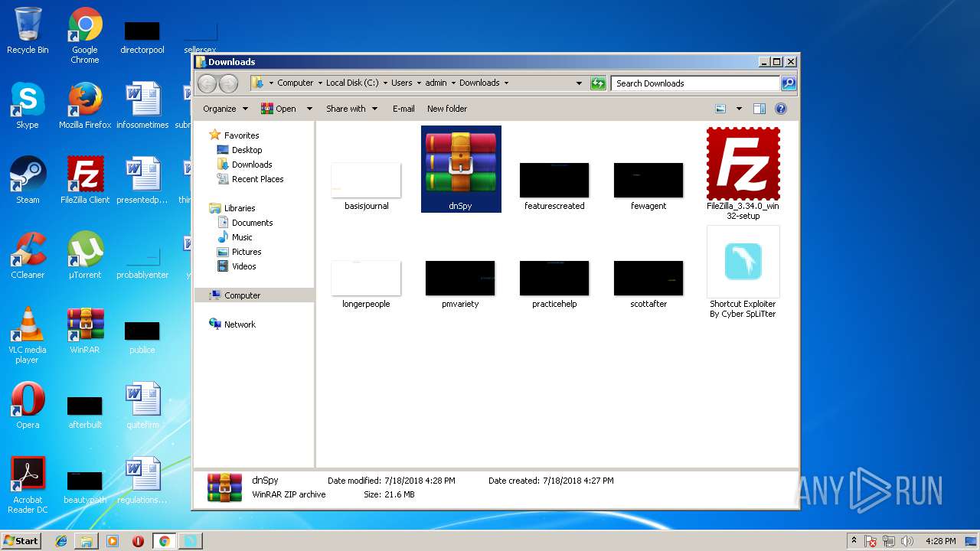This screenshot has height=551, width=980.
Task: Select CCleaner desktop icon
Action: click(x=28, y=256)
